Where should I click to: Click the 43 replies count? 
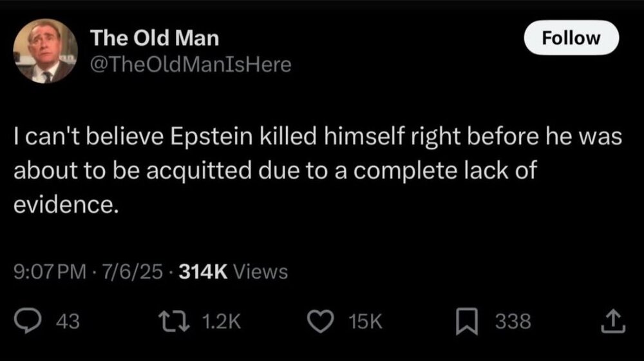tap(70, 321)
